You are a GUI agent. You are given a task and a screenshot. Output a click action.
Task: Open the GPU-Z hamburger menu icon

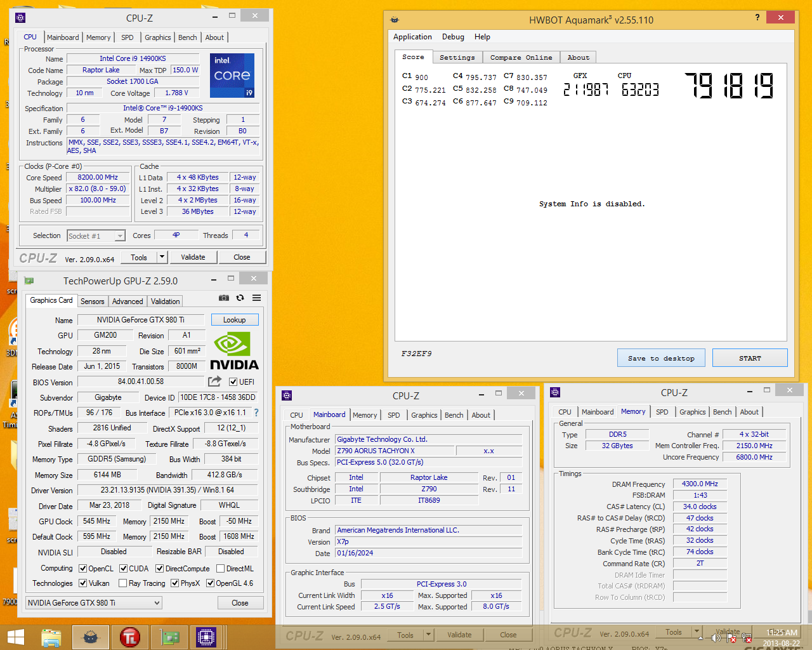[x=256, y=298]
